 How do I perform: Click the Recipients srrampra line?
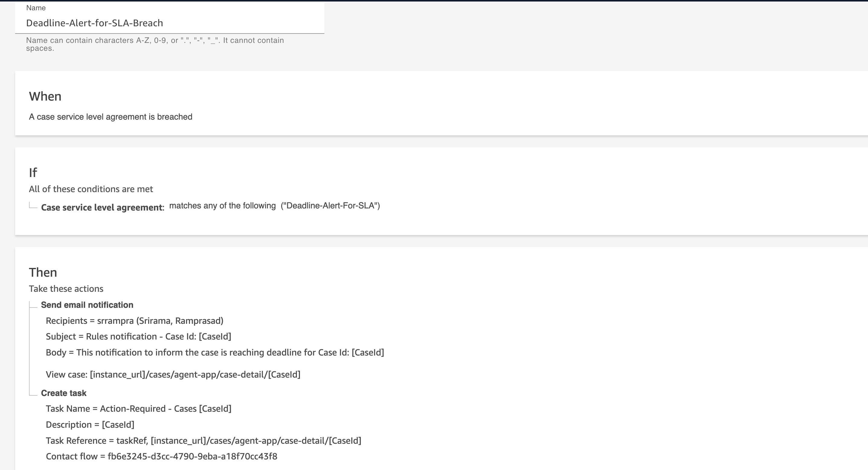(x=134, y=321)
